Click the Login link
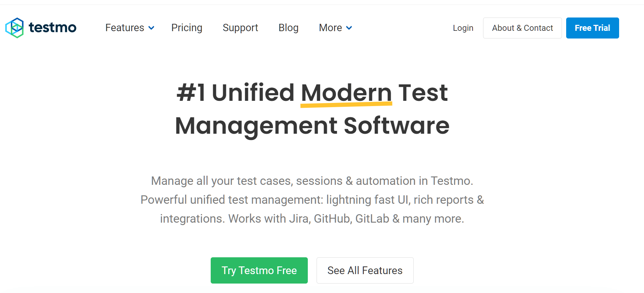 [x=463, y=28]
